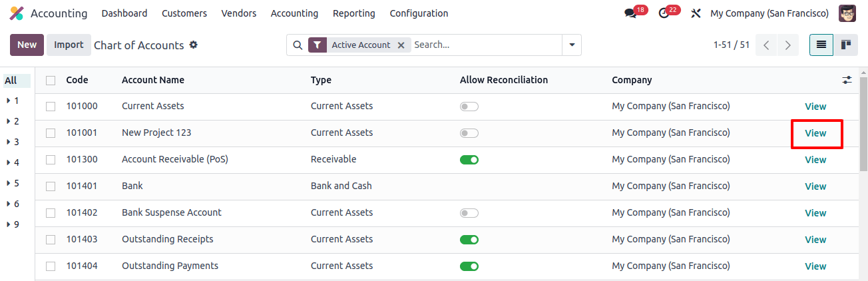Open the messages conversation icon
This screenshot has height=281, width=868.
coord(630,13)
